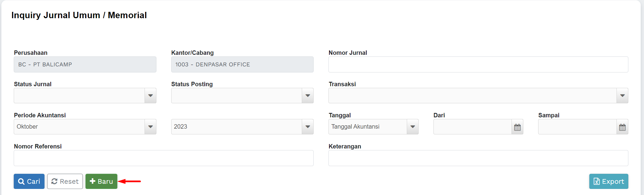The image size is (644, 195).
Task: Create a new journal with Baru
Action: click(x=101, y=181)
